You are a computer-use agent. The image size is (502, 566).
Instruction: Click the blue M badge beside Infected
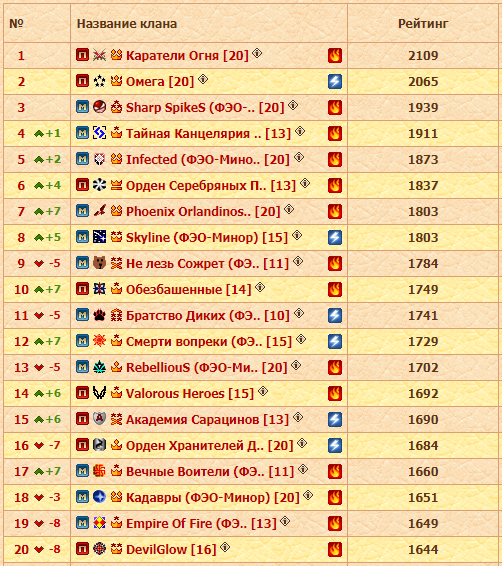point(83,159)
